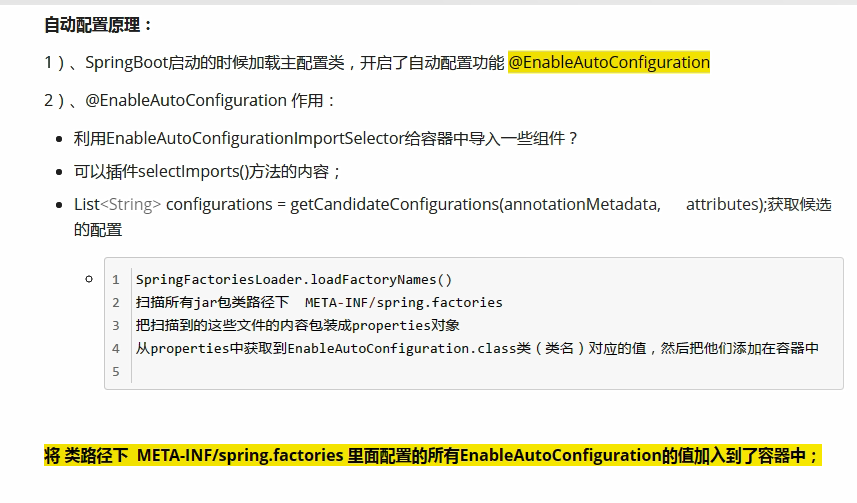Screen dimensions: 857x503
Task: Click '的配置' wrapped text under the third bullet
Action: [x=98, y=229]
